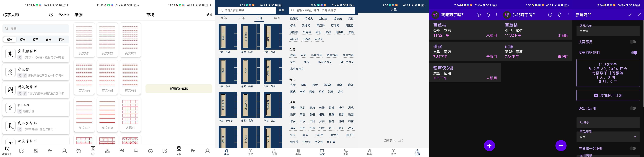Tap 典籍 nav icon below the book covers
Viewport: 644px width, 157px height.
pyautogui.click(x=226, y=152)
